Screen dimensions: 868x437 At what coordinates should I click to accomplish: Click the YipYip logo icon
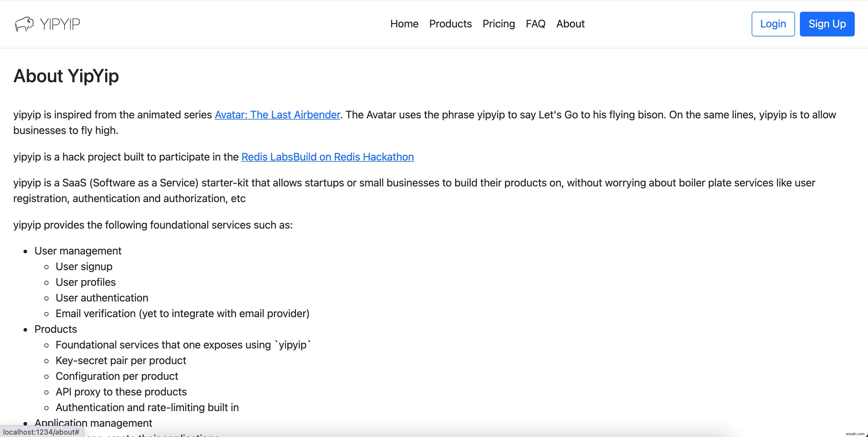click(24, 24)
